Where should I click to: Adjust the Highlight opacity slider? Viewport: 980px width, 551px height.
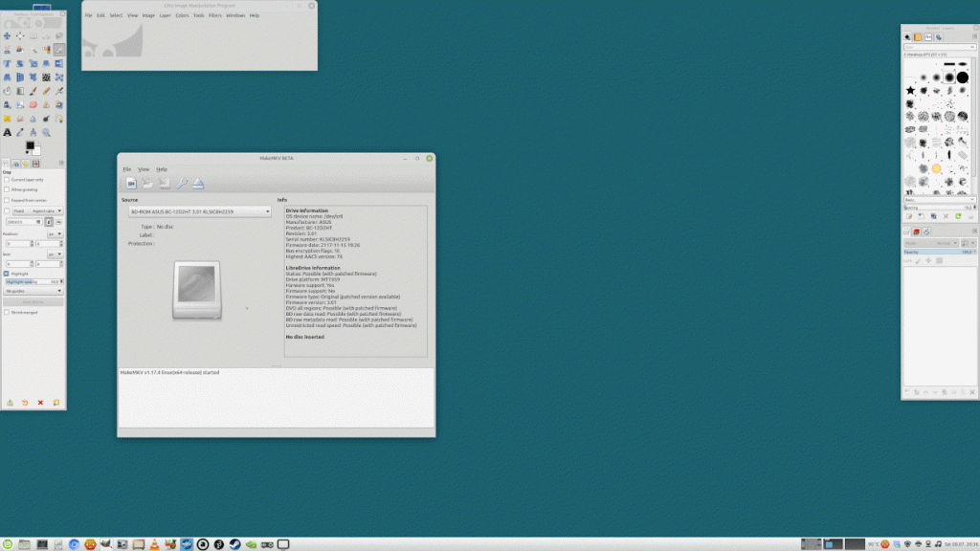pos(33,282)
